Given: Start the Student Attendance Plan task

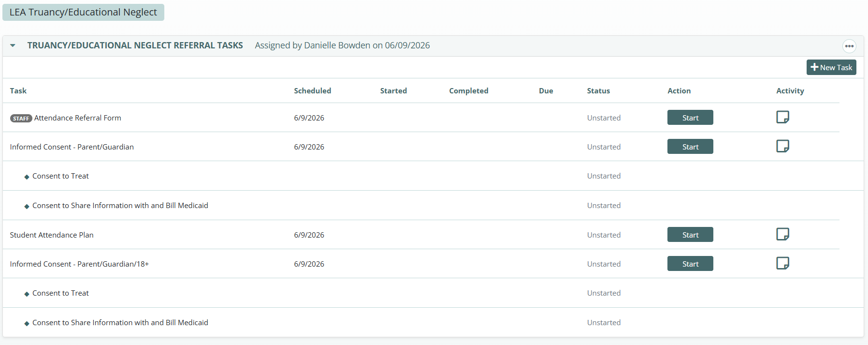Looking at the screenshot, I should coord(690,235).
